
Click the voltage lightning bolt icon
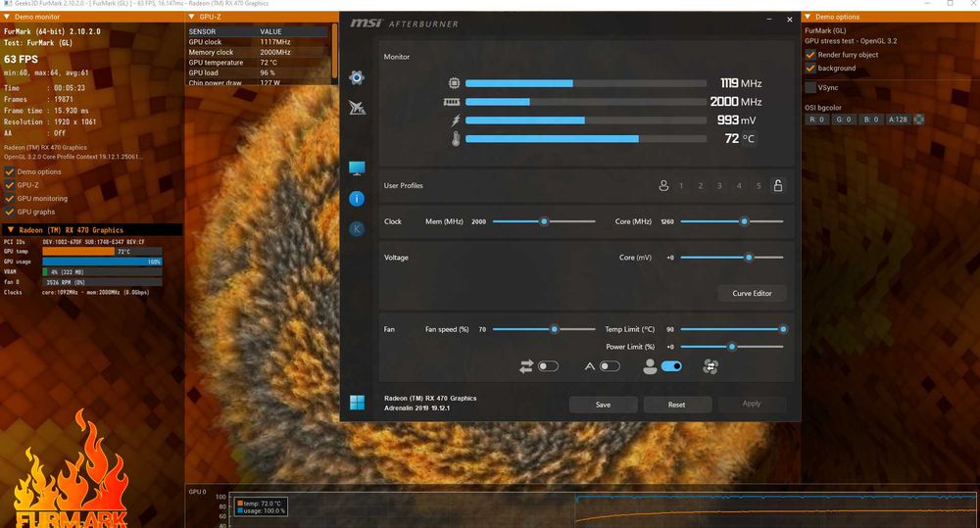click(x=456, y=120)
